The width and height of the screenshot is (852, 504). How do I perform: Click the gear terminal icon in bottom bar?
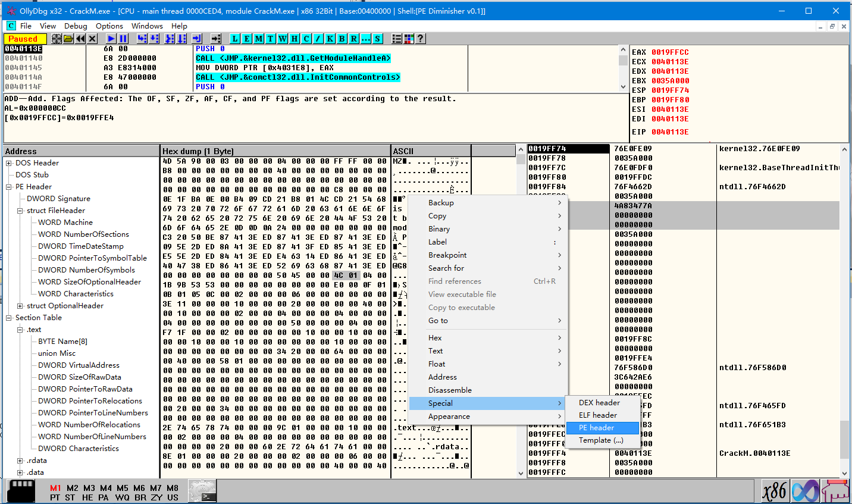(202, 492)
